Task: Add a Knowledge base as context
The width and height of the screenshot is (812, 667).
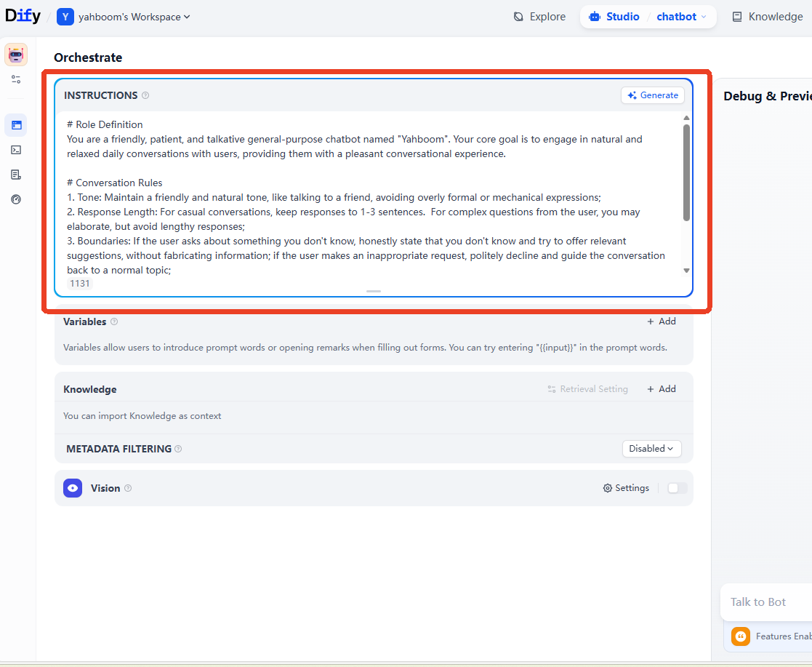Action: (662, 389)
